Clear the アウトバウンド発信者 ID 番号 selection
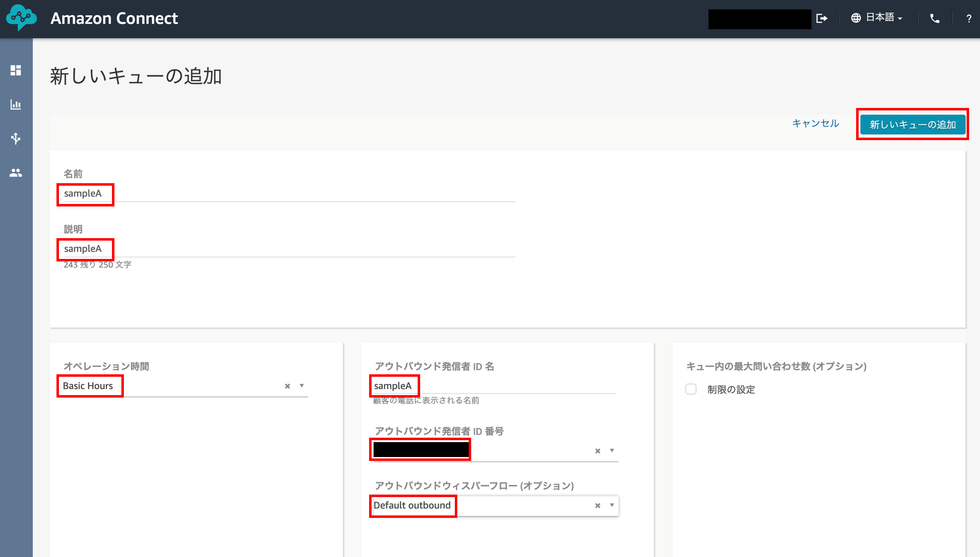Viewport: 980px width, 557px height. tap(598, 451)
